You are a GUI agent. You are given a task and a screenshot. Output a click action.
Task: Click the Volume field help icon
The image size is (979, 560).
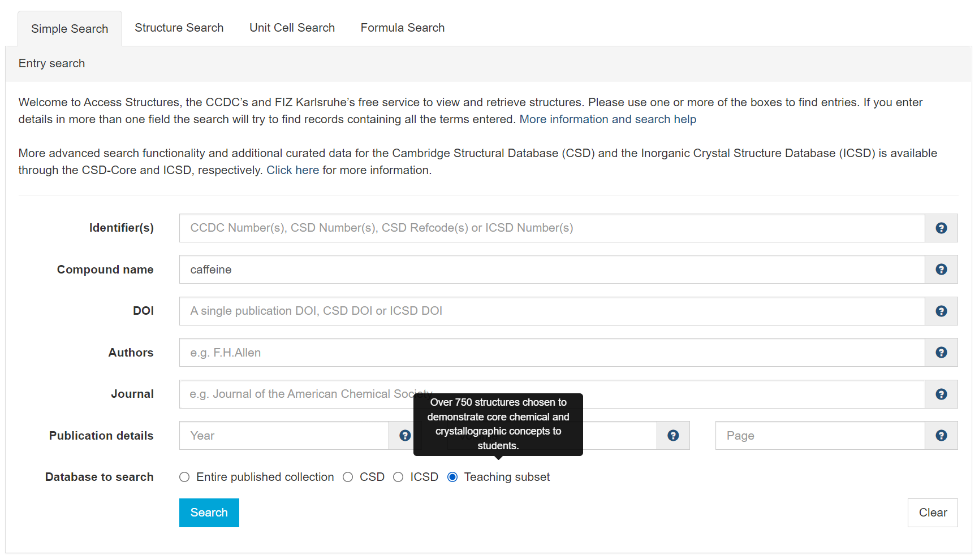click(x=673, y=436)
